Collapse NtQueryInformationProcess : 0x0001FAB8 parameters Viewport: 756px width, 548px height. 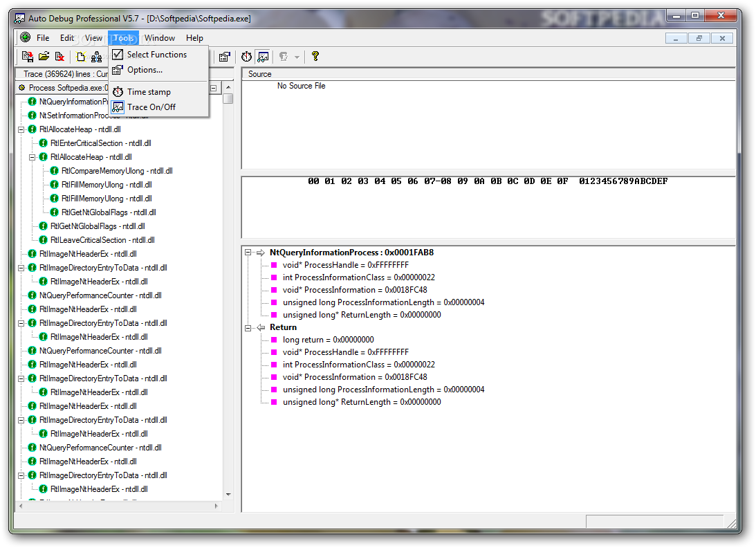pos(248,253)
